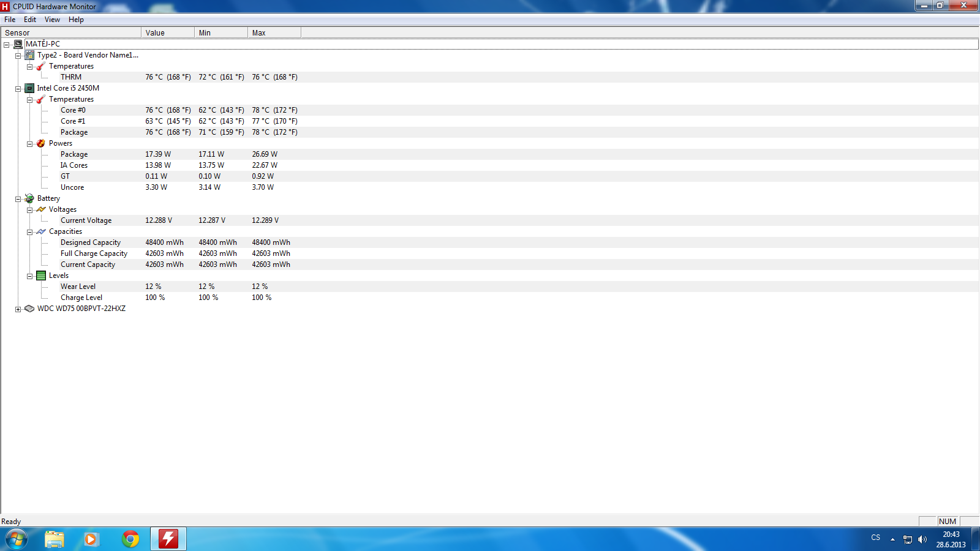Click the 26.69 W max value
980x551 pixels.
265,154
